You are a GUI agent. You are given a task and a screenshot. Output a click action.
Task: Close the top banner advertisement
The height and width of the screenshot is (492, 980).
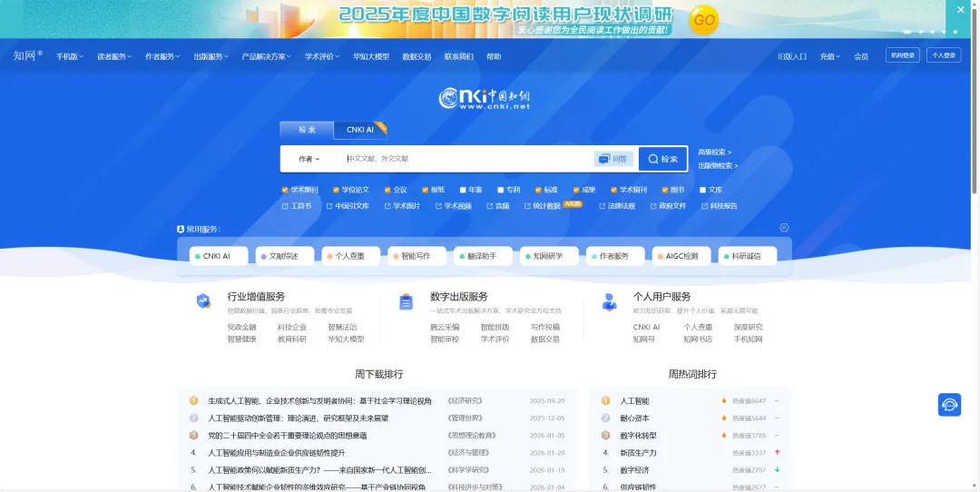961,9
